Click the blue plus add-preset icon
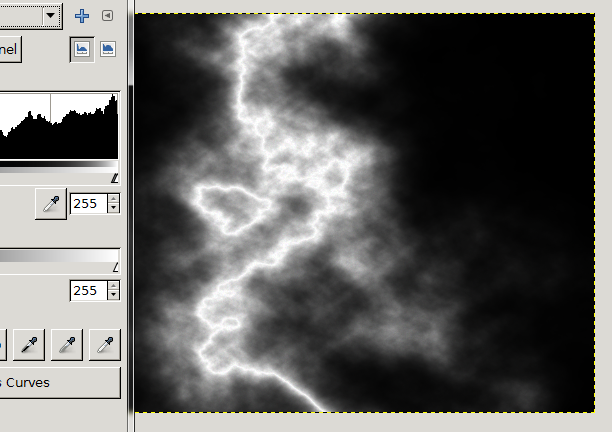 click(x=82, y=16)
